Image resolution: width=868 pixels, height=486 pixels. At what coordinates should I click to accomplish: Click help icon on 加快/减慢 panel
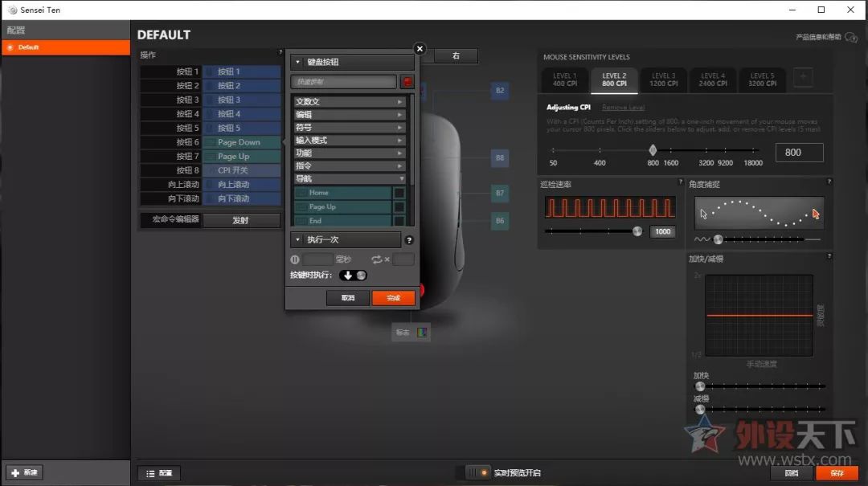coord(829,256)
